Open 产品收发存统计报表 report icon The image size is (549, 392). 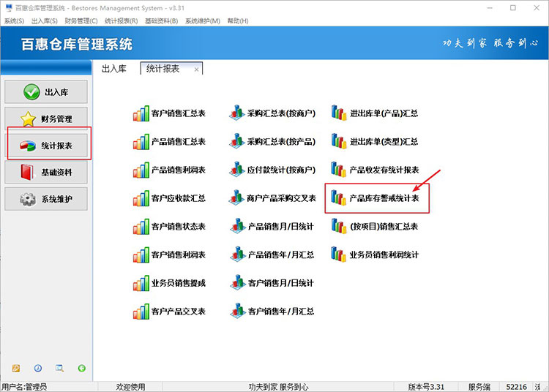point(339,169)
